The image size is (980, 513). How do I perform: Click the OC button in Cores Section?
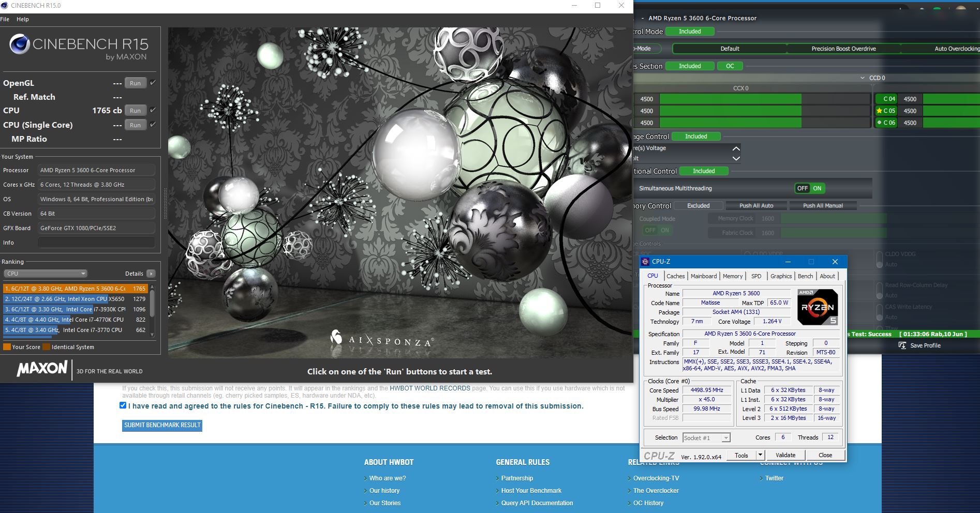pyautogui.click(x=730, y=66)
